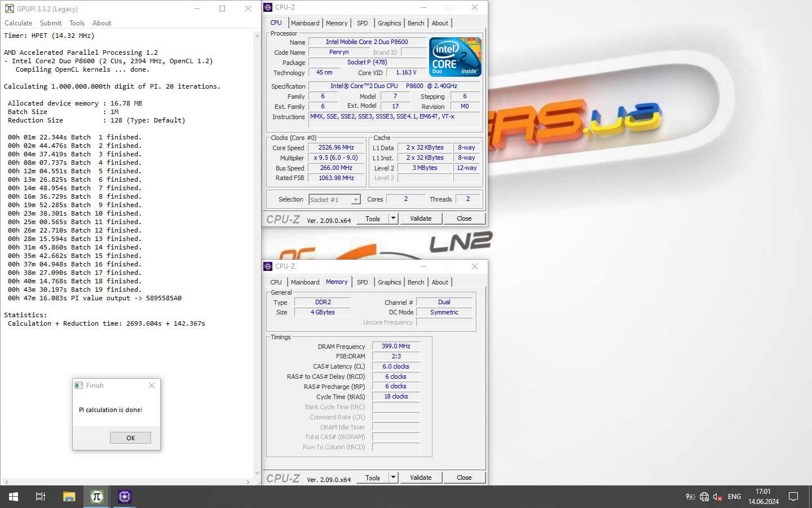Click Close button in lower CPU-Z
Image resolution: width=812 pixels, height=508 pixels.
[464, 478]
